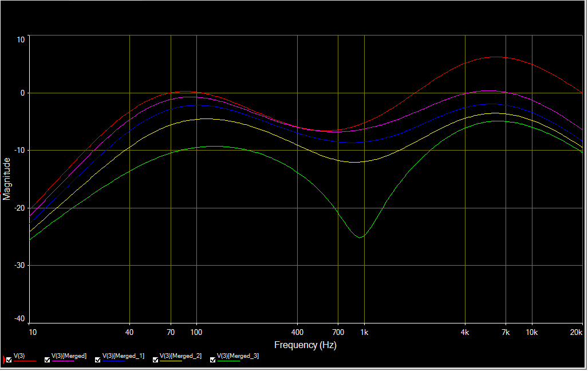Click the 40 frequency axis label
This screenshot has width=588, height=371.
[x=129, y=333]
